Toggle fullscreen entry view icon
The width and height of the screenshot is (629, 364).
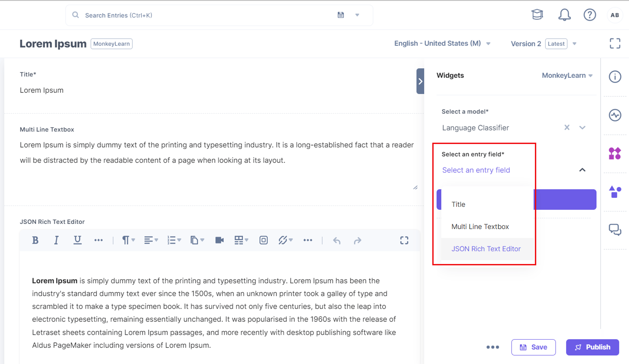[x=615, y=43]
